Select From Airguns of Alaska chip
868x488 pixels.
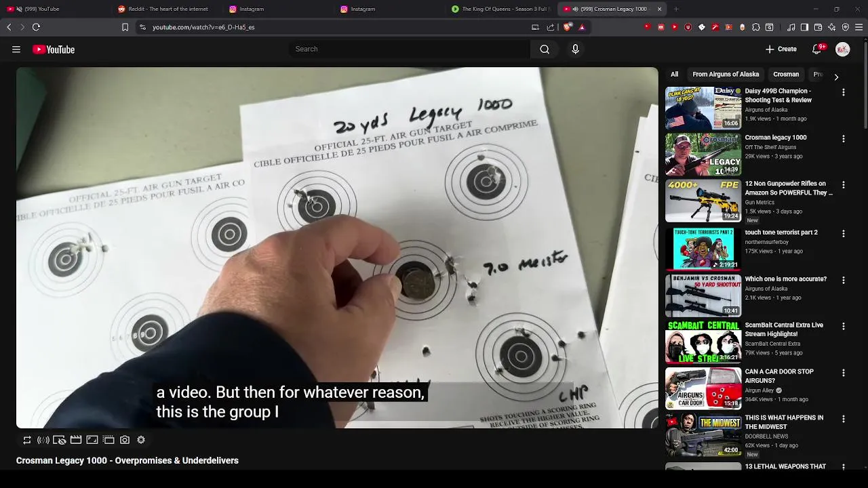click(x=726, y=75)
